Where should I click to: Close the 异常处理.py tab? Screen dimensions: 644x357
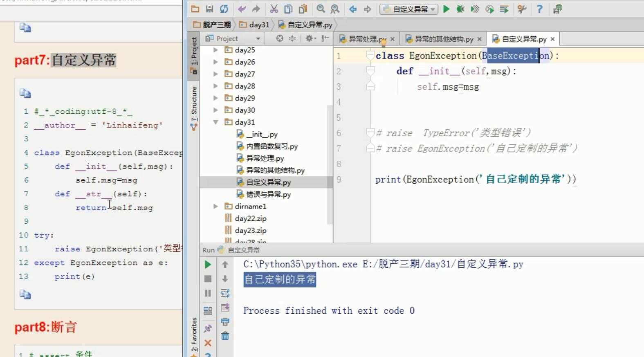click(393, 39)
